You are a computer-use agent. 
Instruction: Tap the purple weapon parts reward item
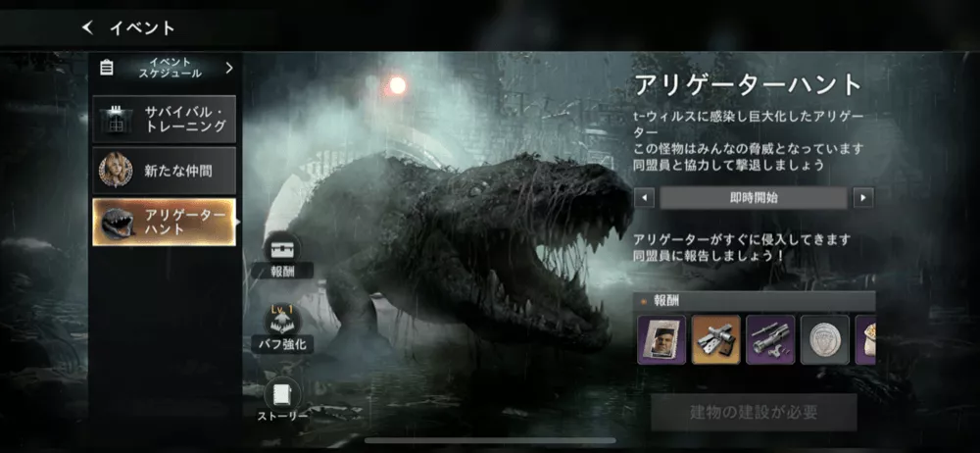(x=770, y=339)
